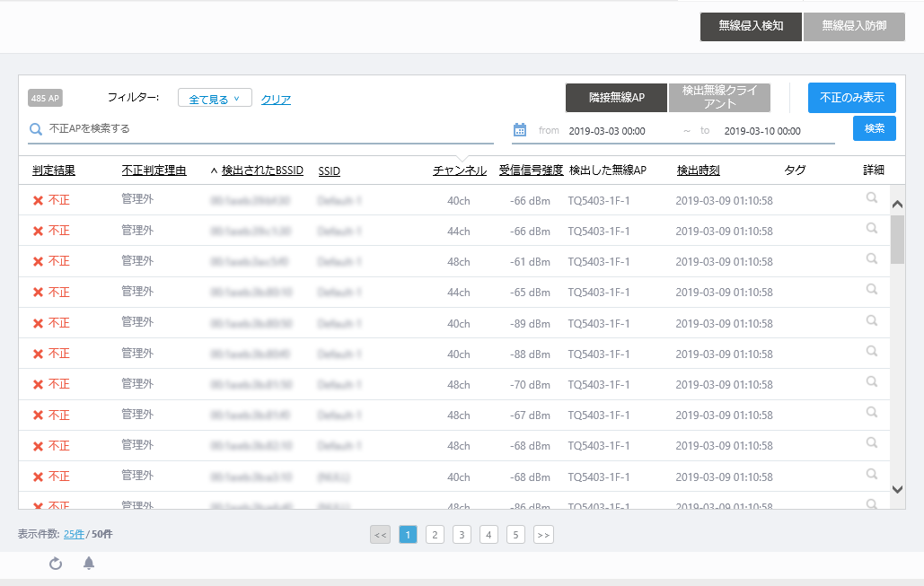The image size is (924, 586).
Task: Open the 全て見る filter dropdown
Action: tap(215, 99)
